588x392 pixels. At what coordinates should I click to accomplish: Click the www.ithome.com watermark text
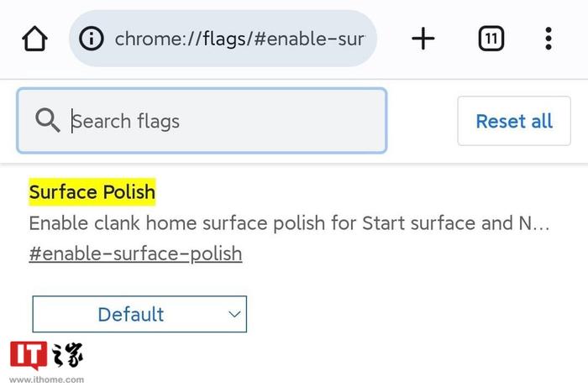[47, 379]
